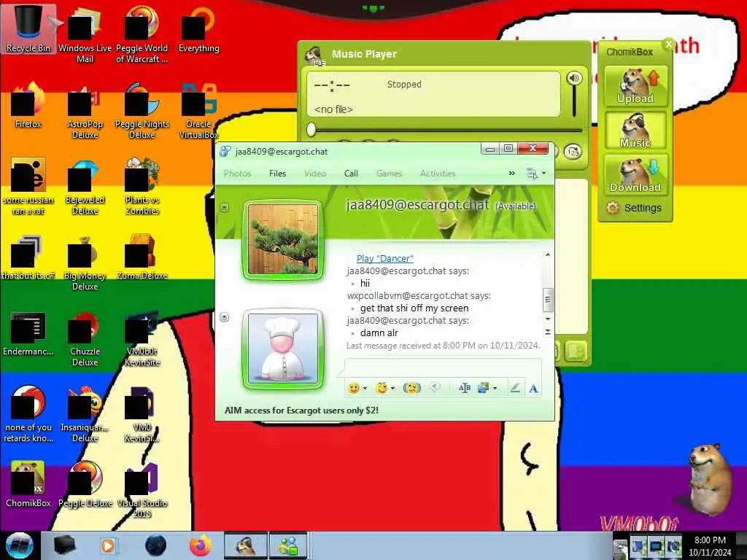Viewport: 747px width, 560px height.
Task: Click the Music Player volume slider
Action: [x=575, y=101]
